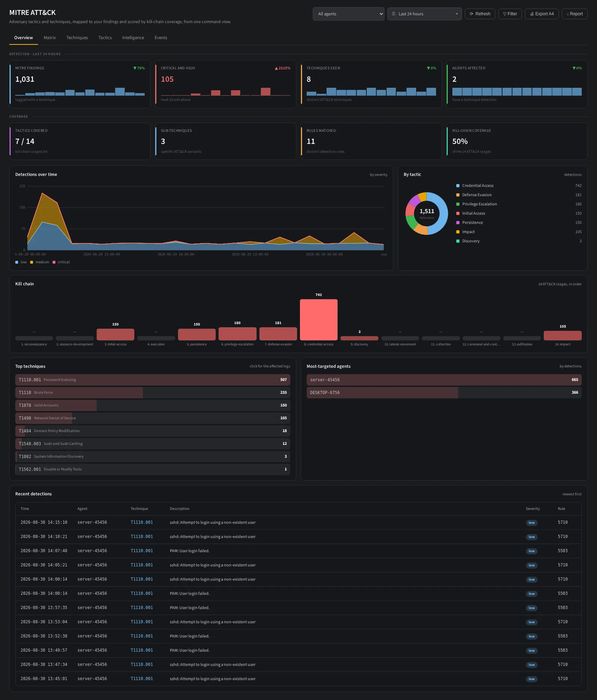
Task: Open T1078 Valid Accounts technique row
Action: [153, 405]
